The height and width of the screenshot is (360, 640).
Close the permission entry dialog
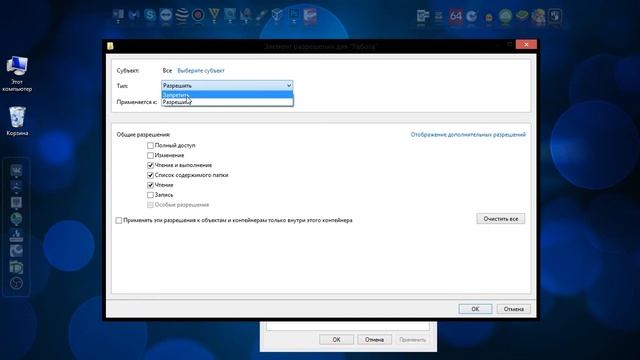526,44
